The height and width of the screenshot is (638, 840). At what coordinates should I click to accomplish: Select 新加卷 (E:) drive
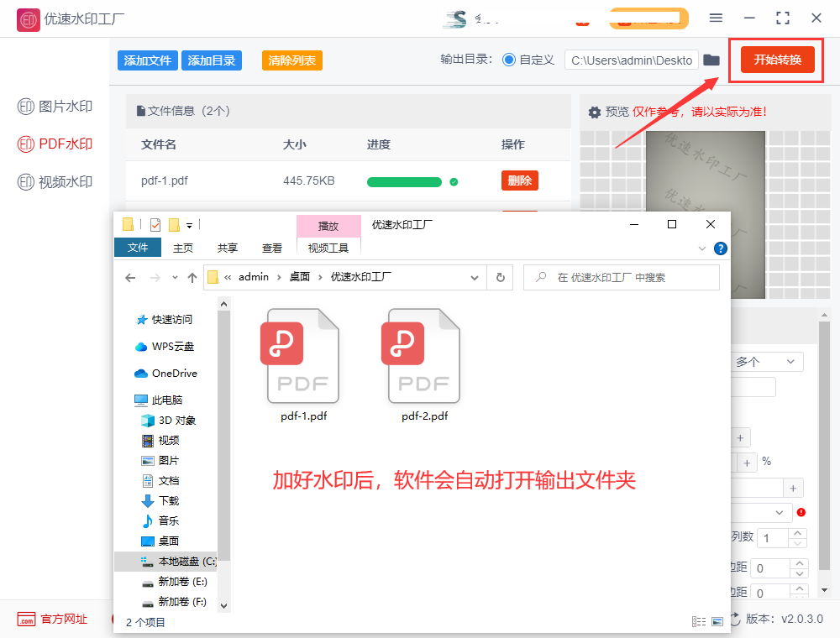pos(174,581)
